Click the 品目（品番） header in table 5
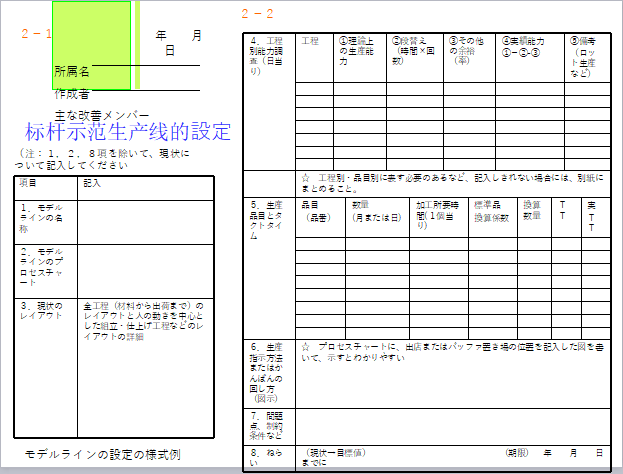Screen dimensions: 623x474 pyautogui.click(x=321, y=211)
